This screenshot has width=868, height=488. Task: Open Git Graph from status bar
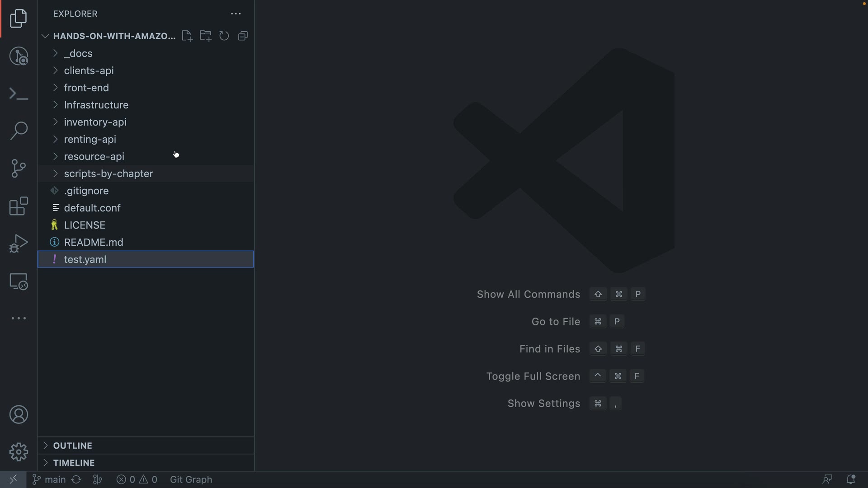coord(191,479)
